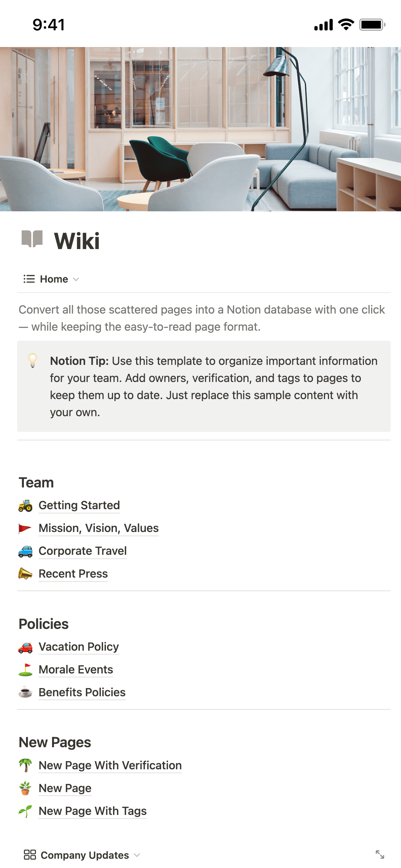Expand the Company Updates view chevron
Screen dimensions: 401x868
pos(137,855)
